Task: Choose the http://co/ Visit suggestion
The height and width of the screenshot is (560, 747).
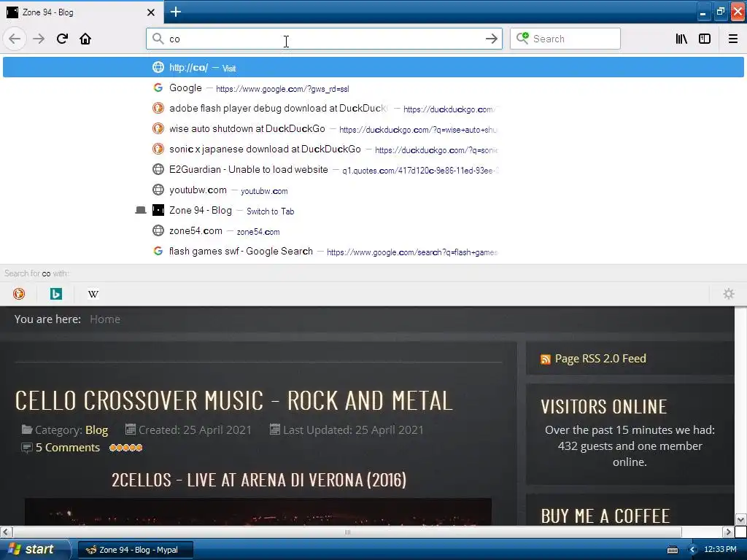Action: pos(373,68)
